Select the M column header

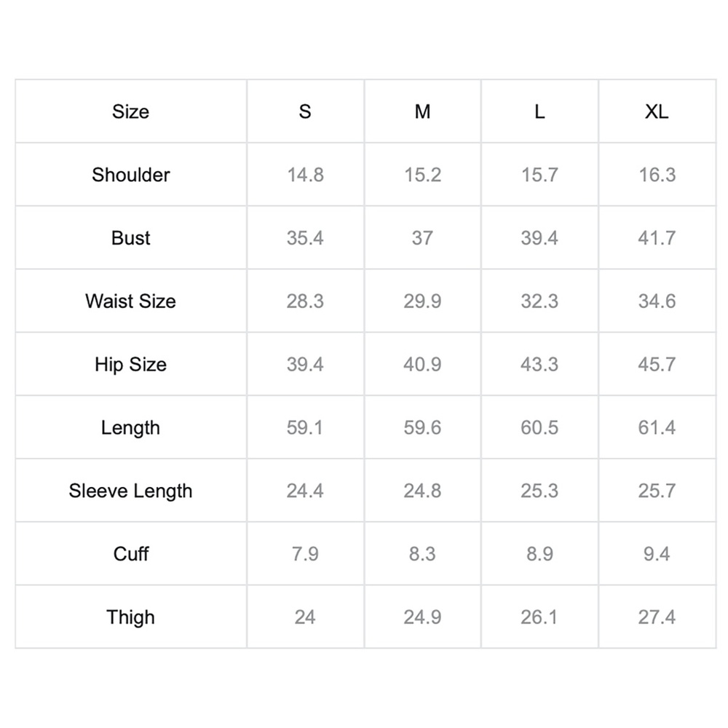(x=422, y=111)
